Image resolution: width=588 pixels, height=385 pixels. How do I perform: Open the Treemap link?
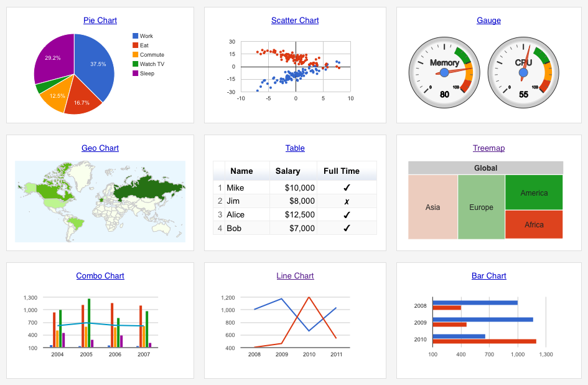(488, 148)
